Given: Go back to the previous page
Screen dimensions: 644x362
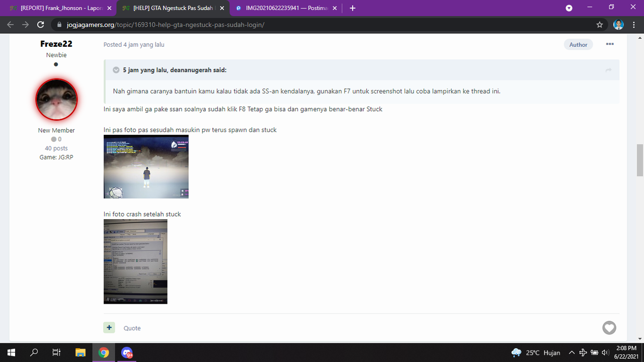Looking at the screenshot, I should [x=11, y=25].
